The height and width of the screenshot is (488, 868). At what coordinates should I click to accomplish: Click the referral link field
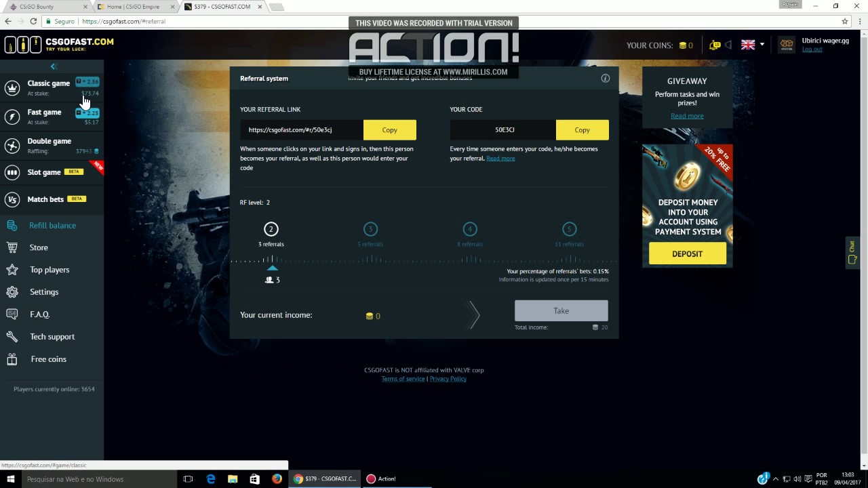coord(302,130)
